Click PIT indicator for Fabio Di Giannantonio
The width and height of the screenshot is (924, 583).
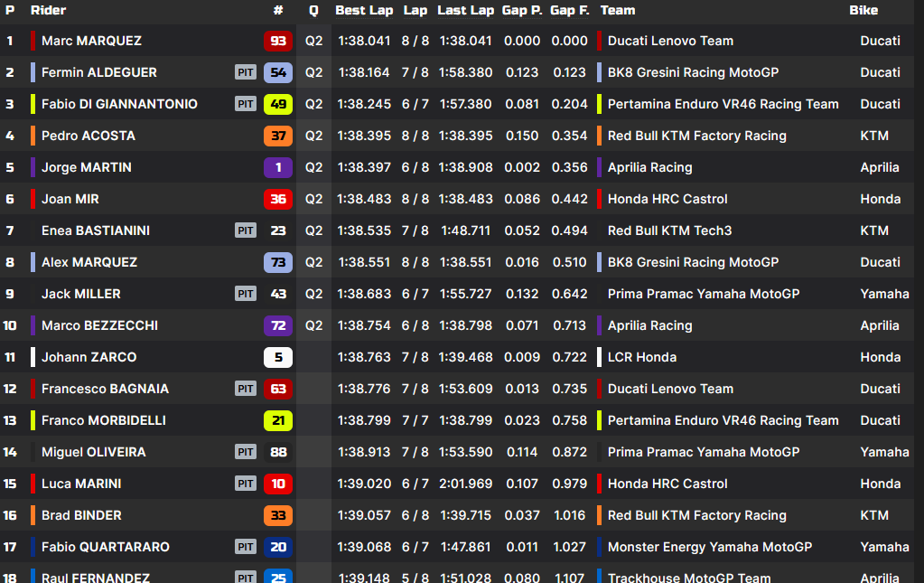(245, 104)
